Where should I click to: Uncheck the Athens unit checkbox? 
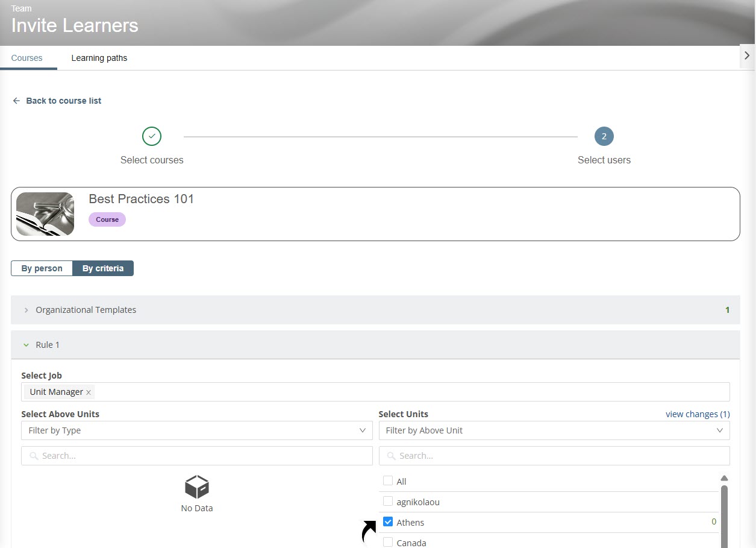[388, 522]
